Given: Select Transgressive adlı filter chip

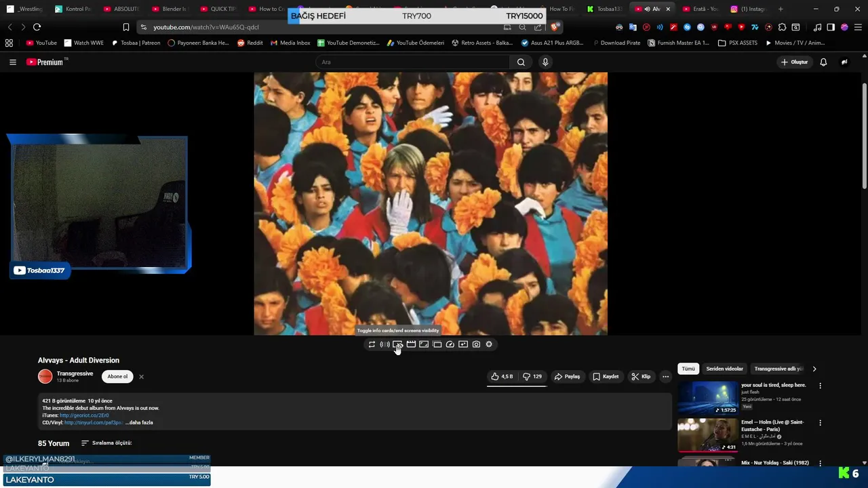Looking at the screenshot, I should click(x=778, y=369).
